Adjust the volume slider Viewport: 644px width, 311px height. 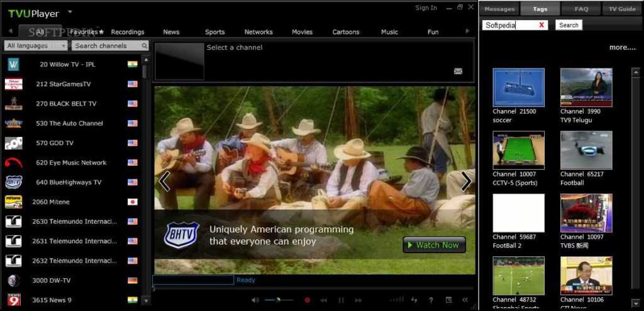(x=277, y=300)
